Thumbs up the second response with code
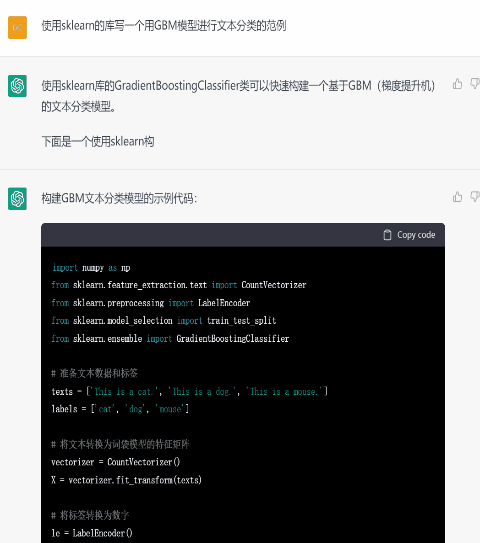Screen dimensions: 480x543 coord(457,197)
